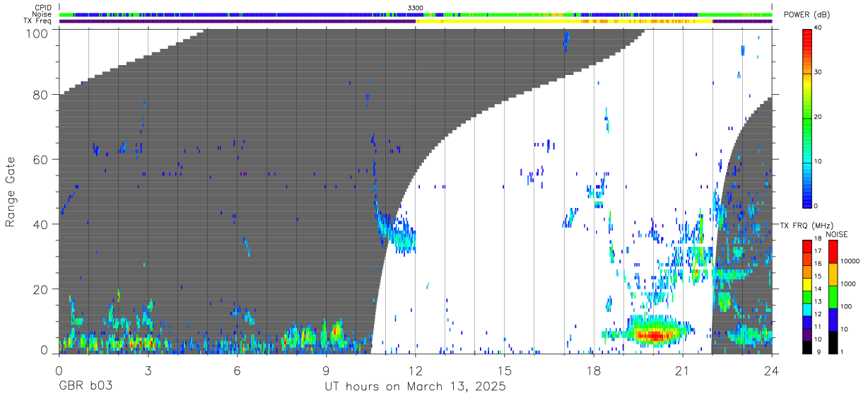Click the y-axis tick label '80'
Viewport: 868px width, 401px height.
coord(40,95)
